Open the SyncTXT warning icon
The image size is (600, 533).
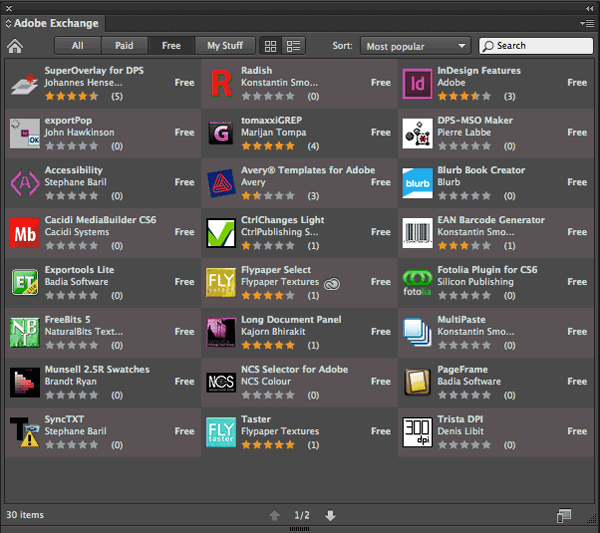click(x=25, y=432)
